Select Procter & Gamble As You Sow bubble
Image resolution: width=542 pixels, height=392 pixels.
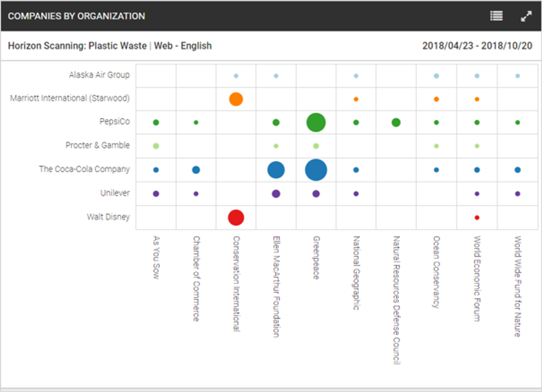pyautogui.click(x=156, y=146)
